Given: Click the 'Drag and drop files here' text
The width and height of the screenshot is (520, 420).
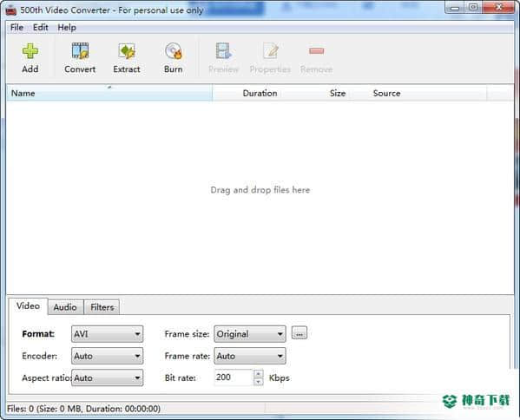Looking at the screenshot, I should point(260,190).
